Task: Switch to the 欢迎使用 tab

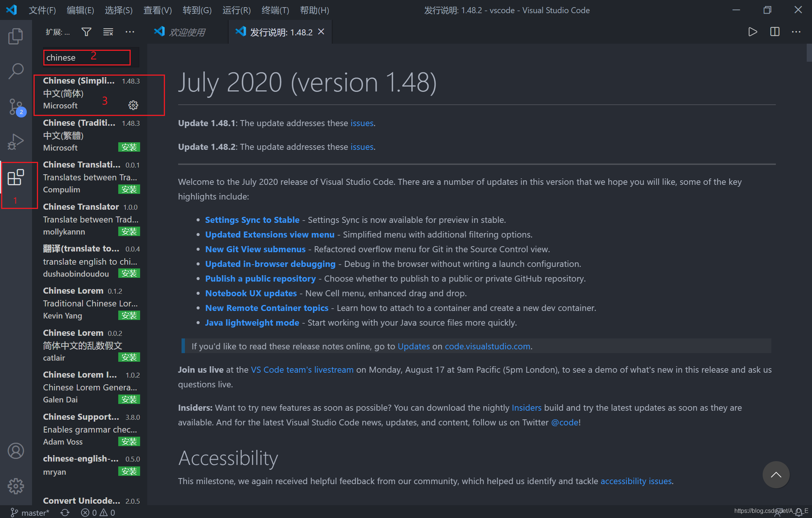Action: pos(188,32)
